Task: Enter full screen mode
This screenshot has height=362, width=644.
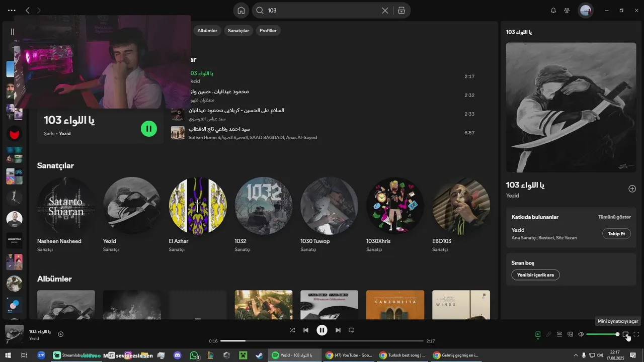Action: [x=636, y=334]
